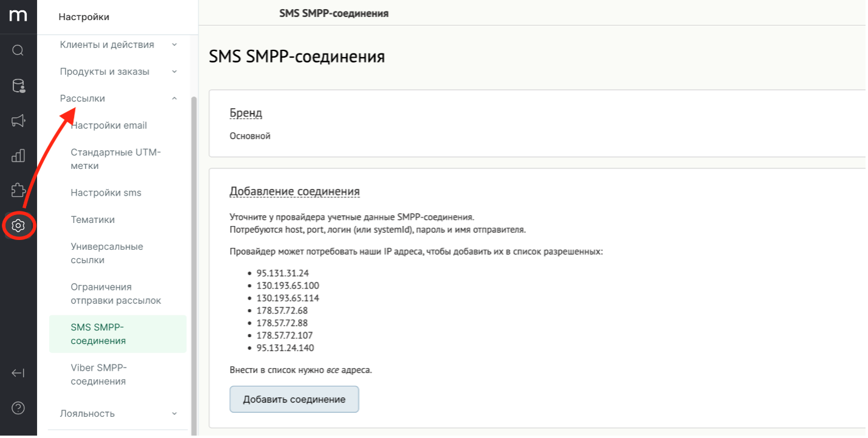Open the database icon in the left rail

click(x=18, y=86)
